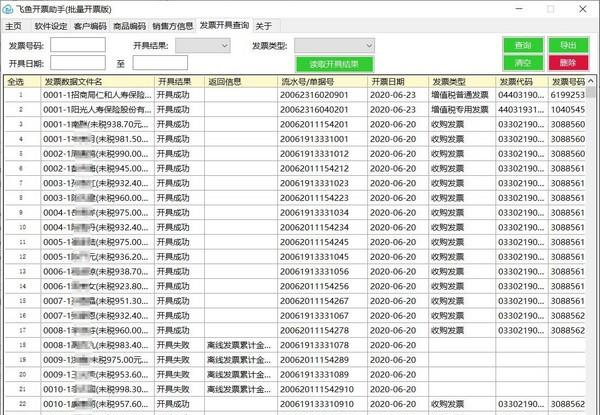Select file 0001-1招商局仁和人寿保险
The image size is (600, 415).
[x=98, y=95]
